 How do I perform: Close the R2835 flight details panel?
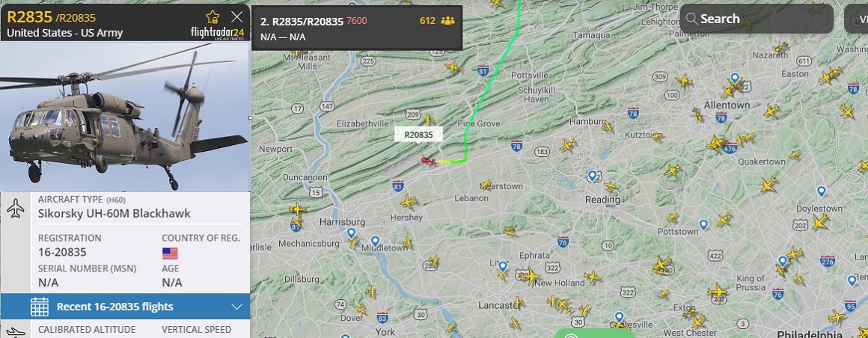[237, 16]
